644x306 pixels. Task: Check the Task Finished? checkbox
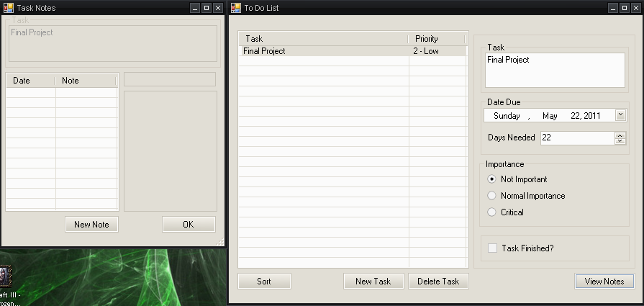pyautogui.click(x=492, y=248)
